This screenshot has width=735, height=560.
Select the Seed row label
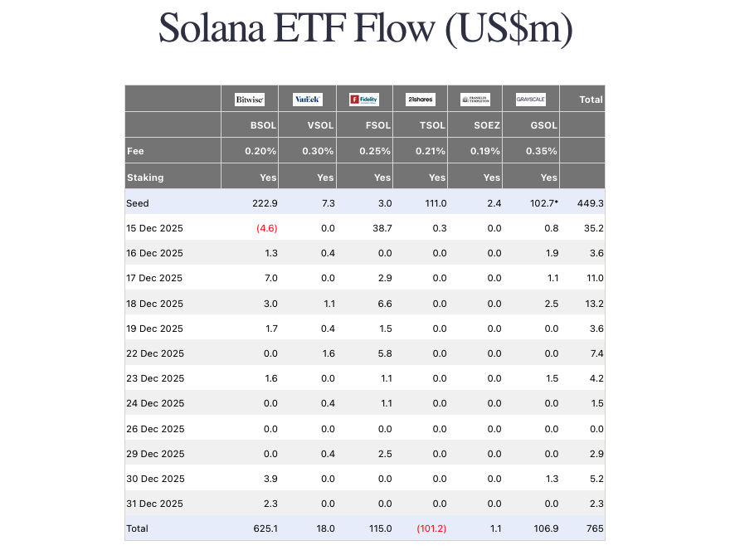(x=138, y=203)
